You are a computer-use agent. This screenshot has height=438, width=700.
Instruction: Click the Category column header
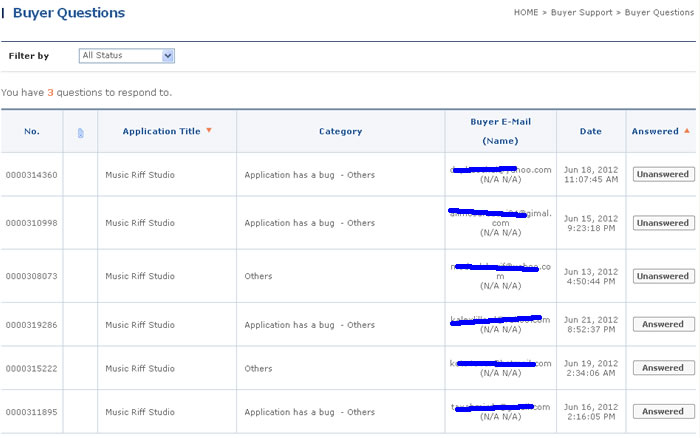[340, 132]
